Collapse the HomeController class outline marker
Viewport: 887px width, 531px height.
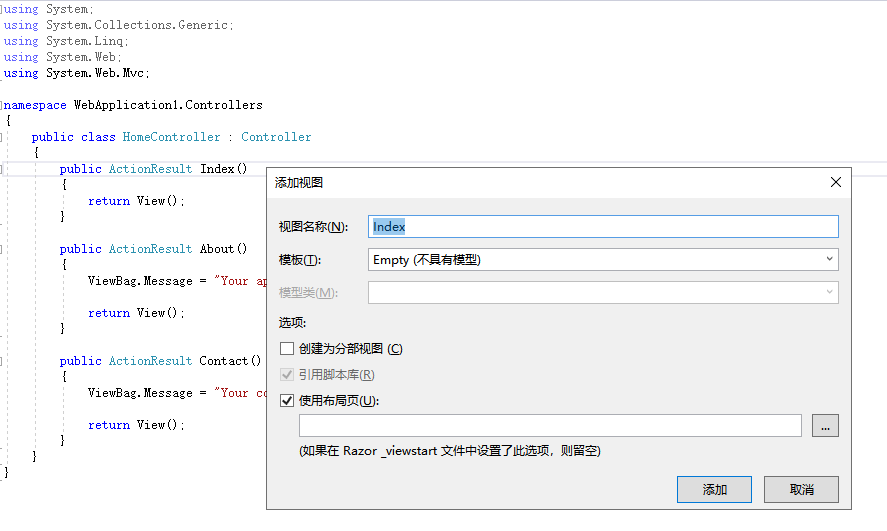2,137
